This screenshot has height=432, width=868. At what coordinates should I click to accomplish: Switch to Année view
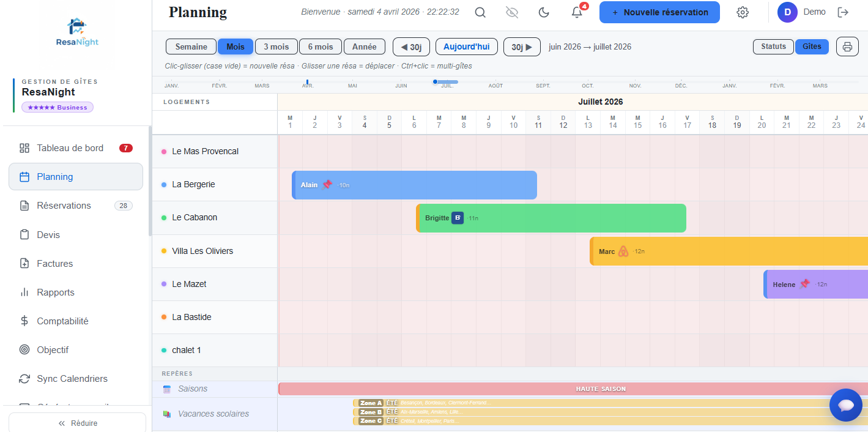coord(365,47)
